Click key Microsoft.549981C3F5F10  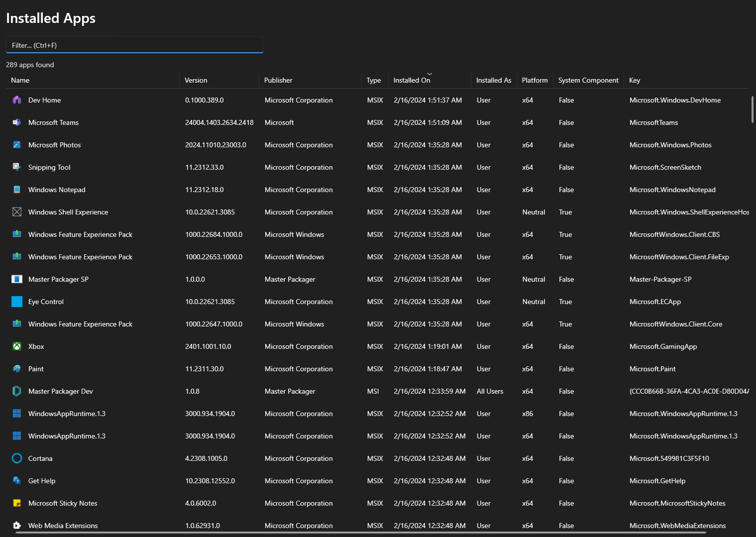(669, 458)
